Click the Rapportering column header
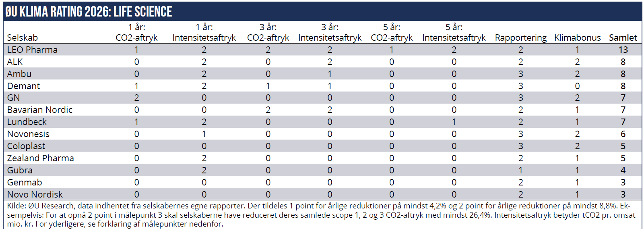 tap(520, 37)
